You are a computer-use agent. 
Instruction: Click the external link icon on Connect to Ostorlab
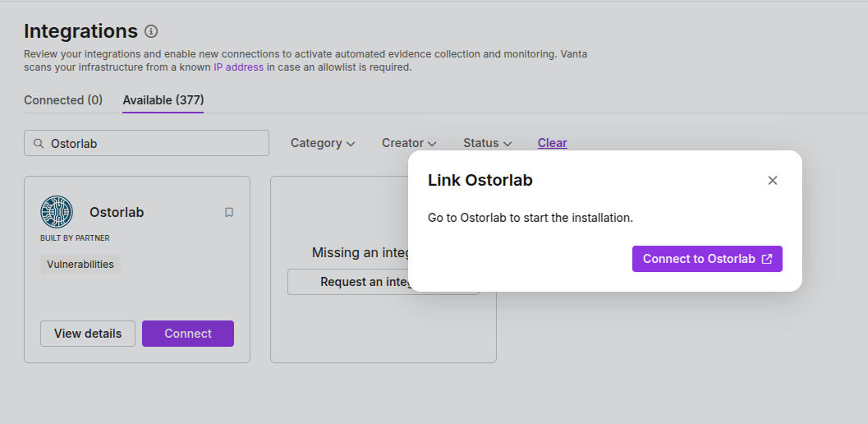767,259
